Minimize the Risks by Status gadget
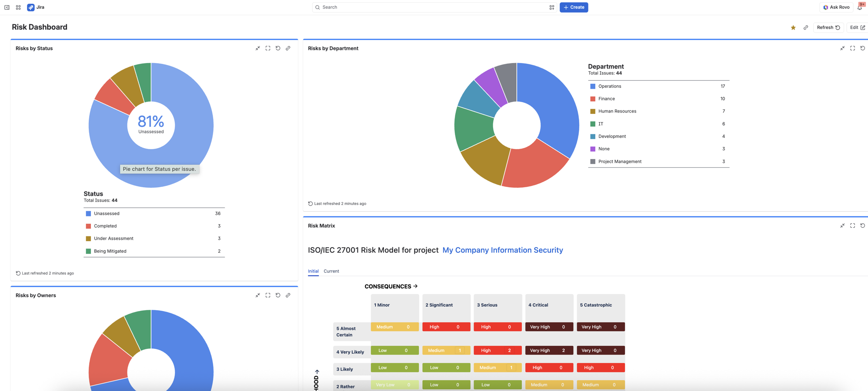 258,48
